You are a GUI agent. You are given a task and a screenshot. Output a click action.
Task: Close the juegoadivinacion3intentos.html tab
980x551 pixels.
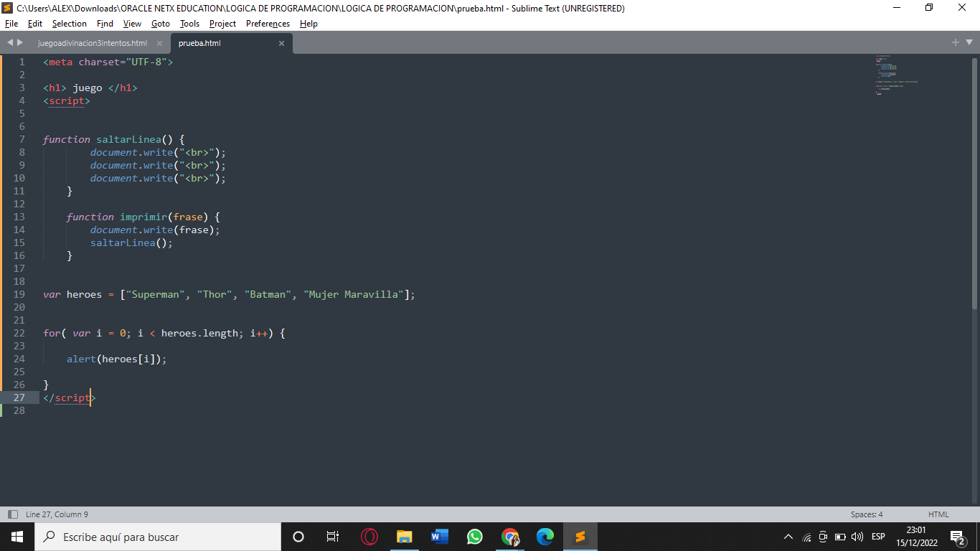tap(159, 43)
